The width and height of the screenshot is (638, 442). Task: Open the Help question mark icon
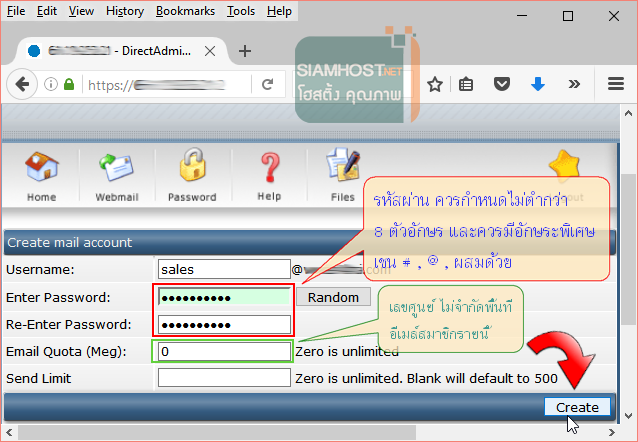pyautogui.click(x=269, y=173)
